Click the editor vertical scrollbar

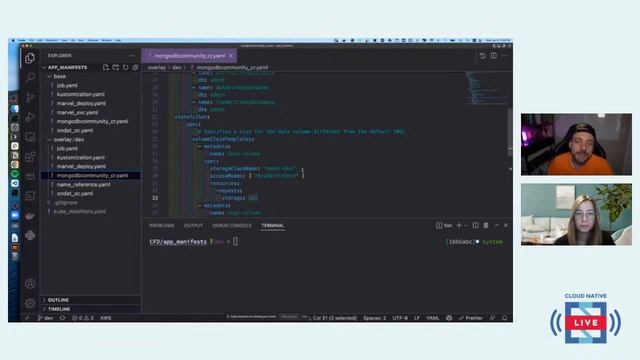[x=510, y=133]
